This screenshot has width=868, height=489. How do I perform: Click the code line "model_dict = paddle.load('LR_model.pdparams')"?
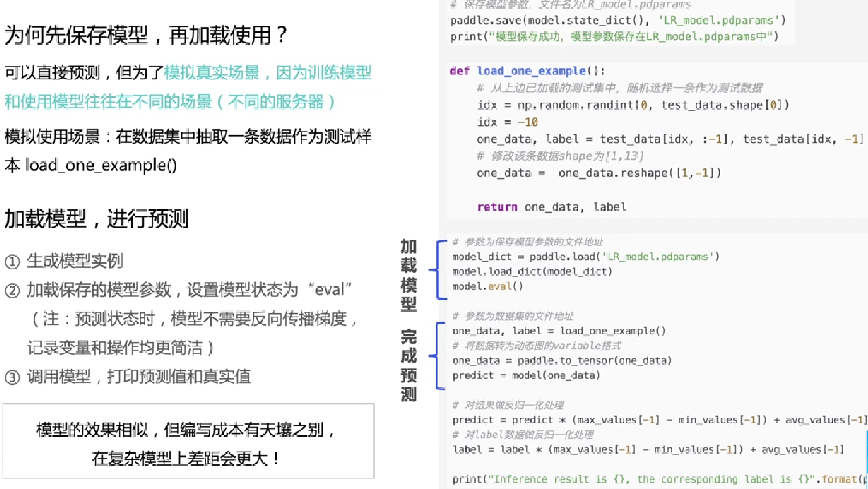point(586,257)
